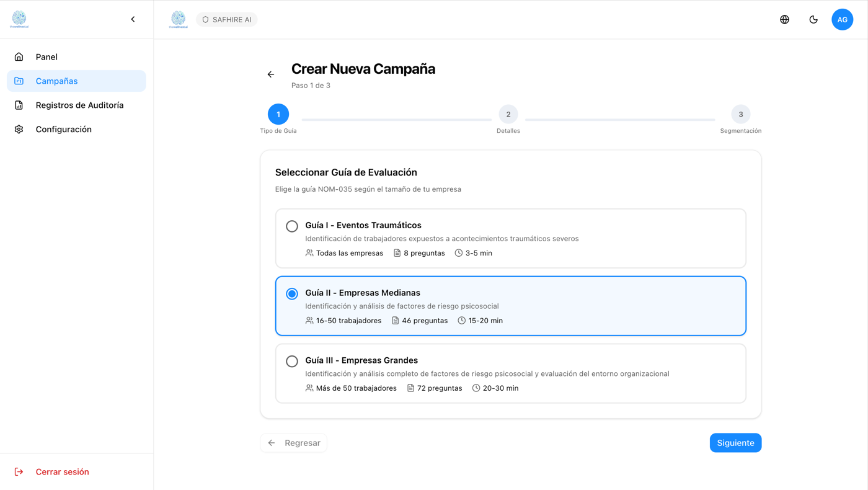Click the Siguiente button
The image size is (868, 490).
(735, 443)
